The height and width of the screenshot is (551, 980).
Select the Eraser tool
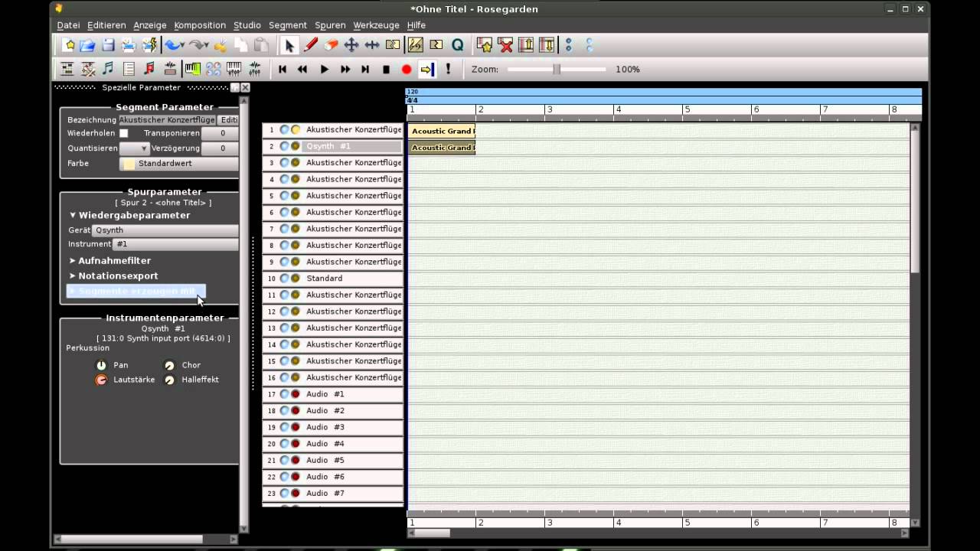point(331,45)
